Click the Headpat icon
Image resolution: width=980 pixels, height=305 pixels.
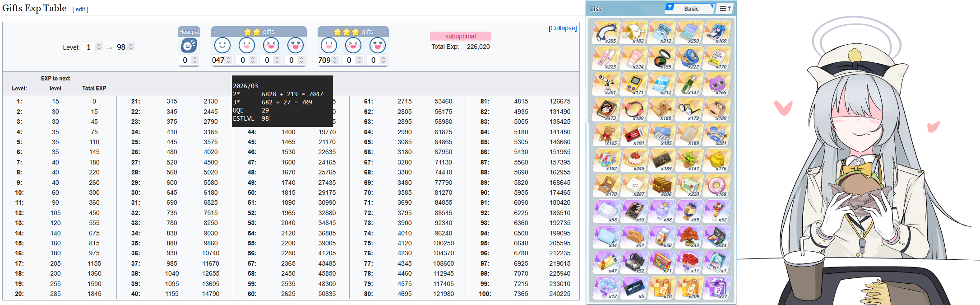tap(189, 46)
